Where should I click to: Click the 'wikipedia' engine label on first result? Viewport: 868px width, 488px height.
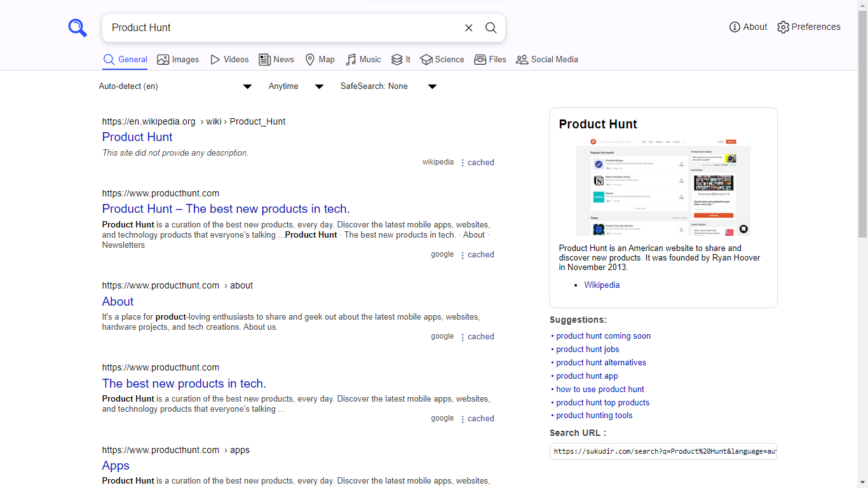438,162
